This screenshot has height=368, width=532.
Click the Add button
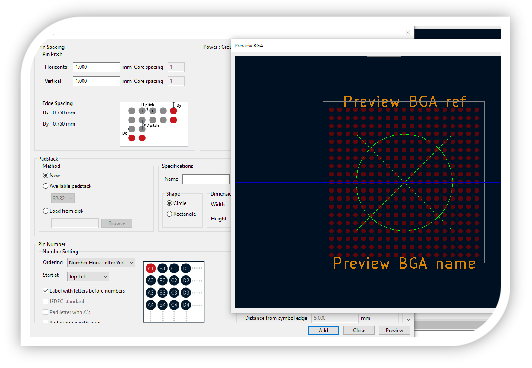click(x=323, y=330)
